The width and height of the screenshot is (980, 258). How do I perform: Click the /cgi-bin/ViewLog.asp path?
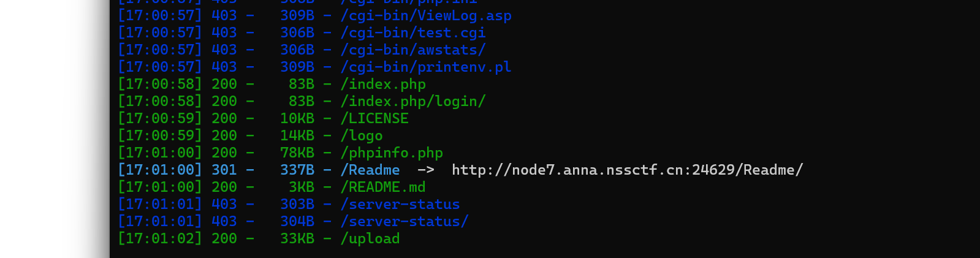click(426, 16)
